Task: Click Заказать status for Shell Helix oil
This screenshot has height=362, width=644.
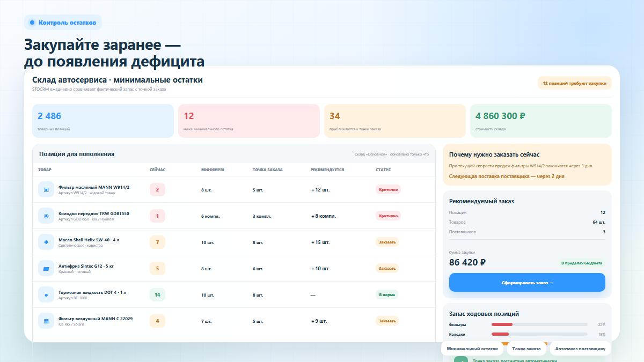Action: tap(387, 242)
